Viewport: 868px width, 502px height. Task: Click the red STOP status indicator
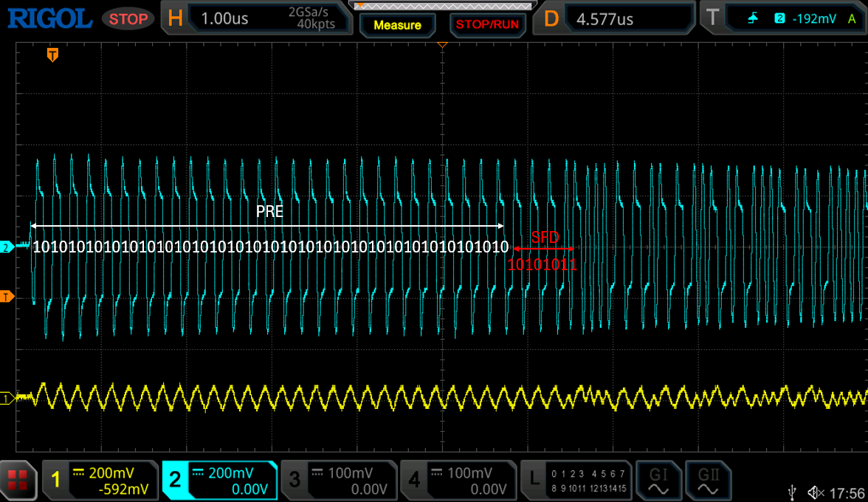pyautogui.click(x=128, y=18)
